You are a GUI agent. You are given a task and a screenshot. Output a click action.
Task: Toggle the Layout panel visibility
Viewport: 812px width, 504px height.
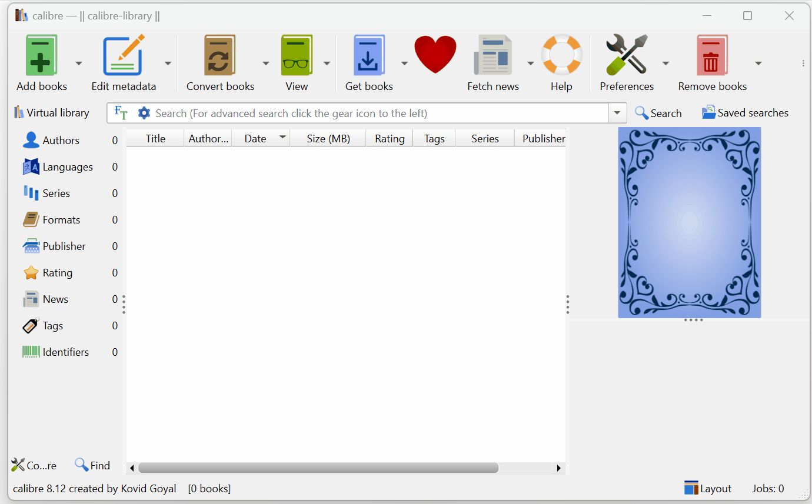point(707,488)
